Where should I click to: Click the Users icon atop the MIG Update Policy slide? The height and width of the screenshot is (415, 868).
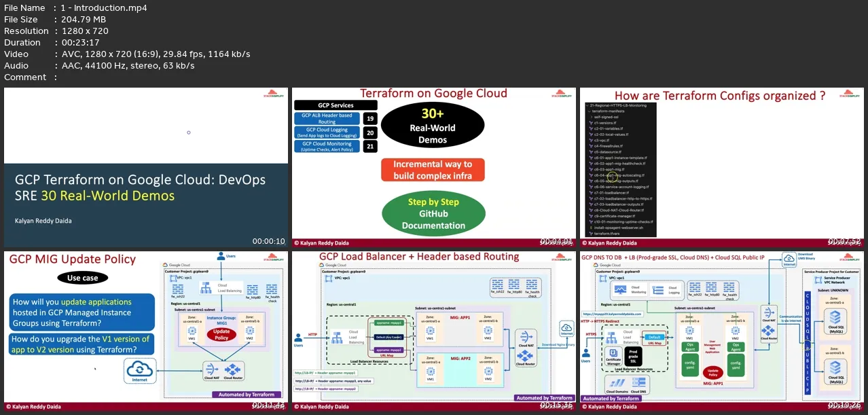pyautogui.click(x=220, y=256)
